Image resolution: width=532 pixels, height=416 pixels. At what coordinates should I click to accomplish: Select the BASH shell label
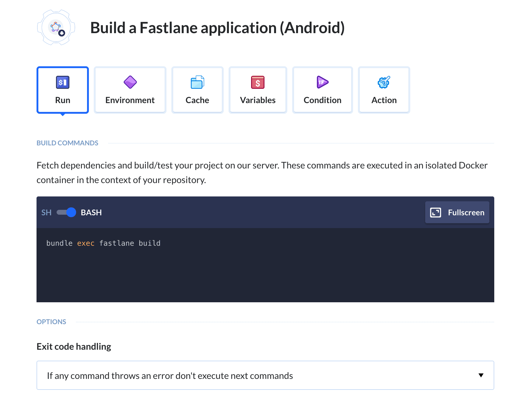click(x=91, y=213)
